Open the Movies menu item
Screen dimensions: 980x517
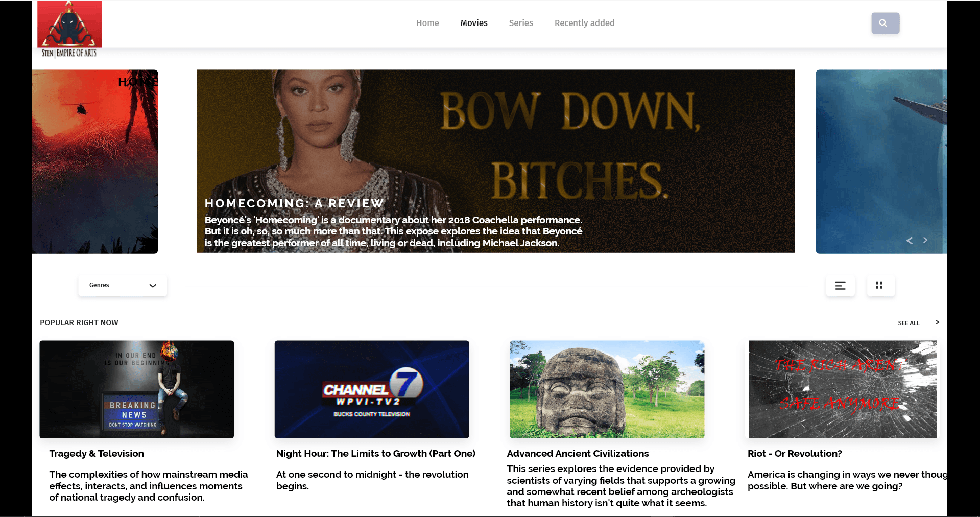(474, 23)
